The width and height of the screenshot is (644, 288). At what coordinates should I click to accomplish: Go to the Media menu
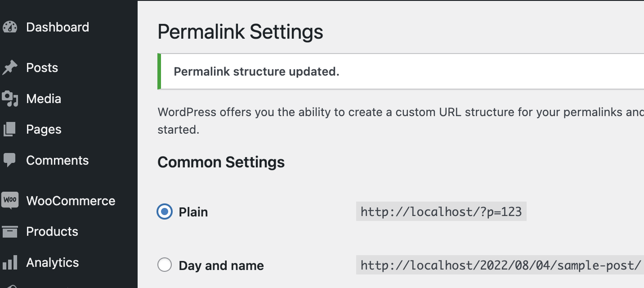click(x=44, y=99)
